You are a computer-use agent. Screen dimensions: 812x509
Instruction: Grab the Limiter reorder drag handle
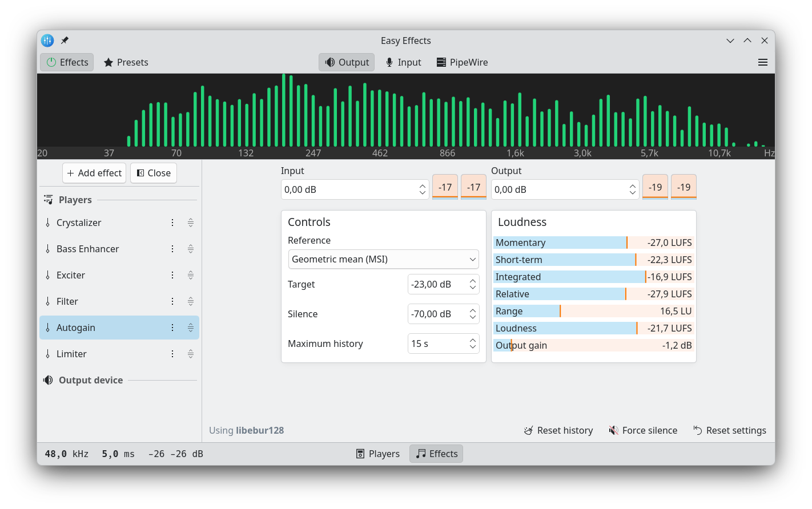point(191,354)
